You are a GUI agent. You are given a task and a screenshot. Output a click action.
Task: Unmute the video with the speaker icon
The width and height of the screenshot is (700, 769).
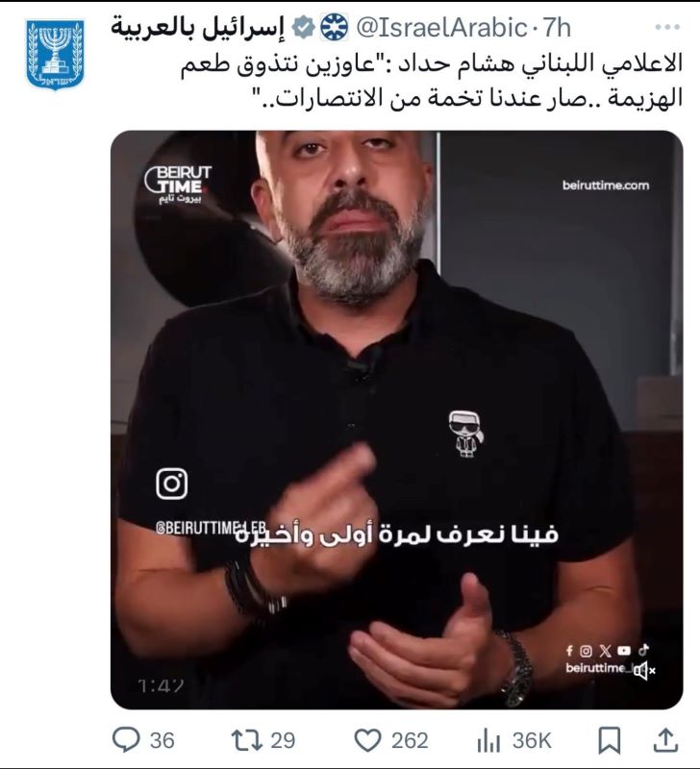tap(644, 670)
